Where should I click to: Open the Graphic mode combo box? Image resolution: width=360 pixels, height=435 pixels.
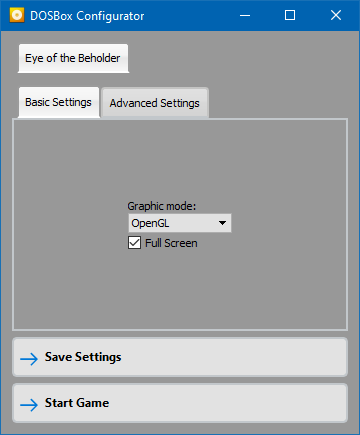[180, 223]
